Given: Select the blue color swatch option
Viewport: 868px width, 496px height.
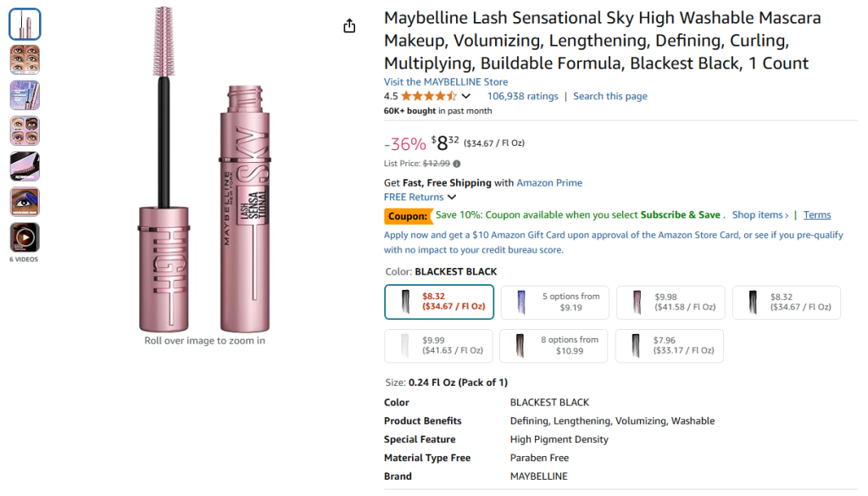Looking at the screenshot, I should pos(554,303).
